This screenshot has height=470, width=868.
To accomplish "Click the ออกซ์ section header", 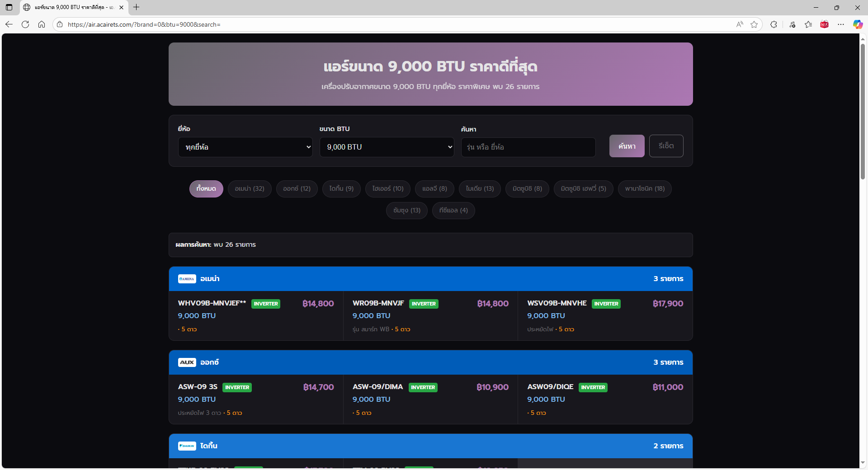I will (x=431, y=362).
